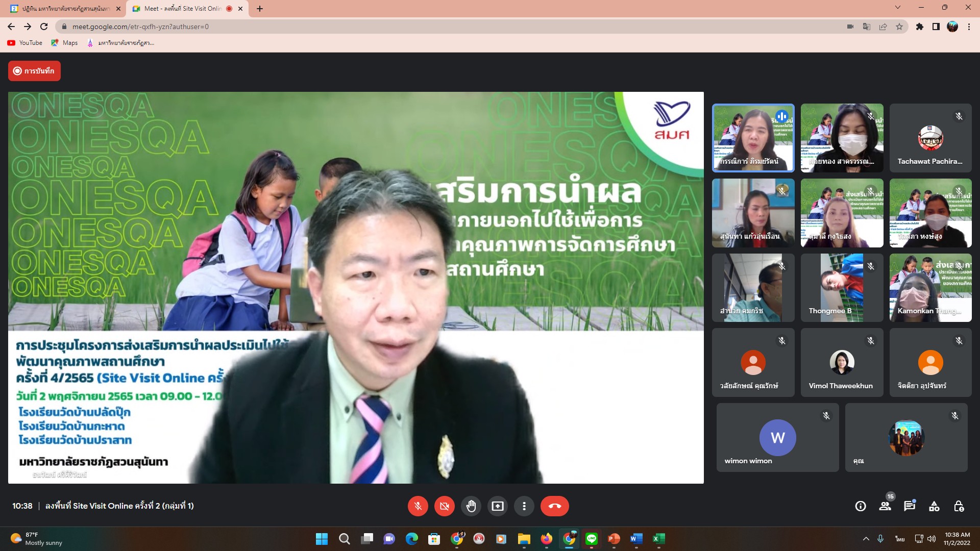Screen dimensions: 980x551
Task: Open the chat messages panel
Action: click(x=910, y=506)
